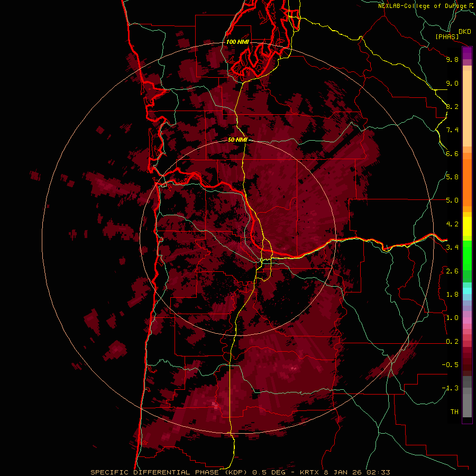Select the 50 NMI range ring label
Screen dimensions: 476x476
(x=237, y=140)
